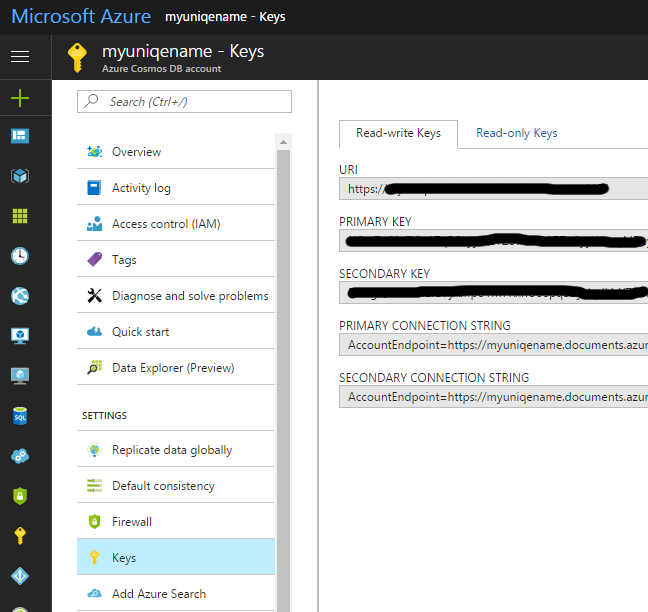Open the blue diamond icon in rail
Screen dimensions: 648x612
pyautogui.click(x=20, y=576)
